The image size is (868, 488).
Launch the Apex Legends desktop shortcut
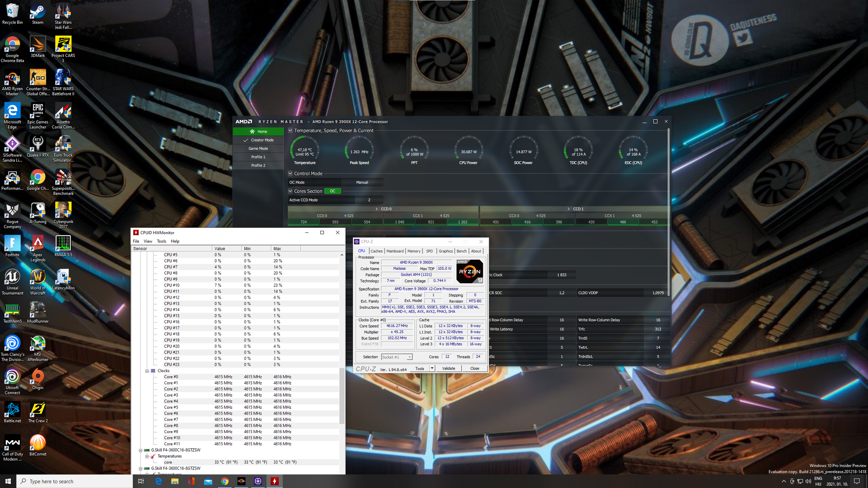point(38,249)
